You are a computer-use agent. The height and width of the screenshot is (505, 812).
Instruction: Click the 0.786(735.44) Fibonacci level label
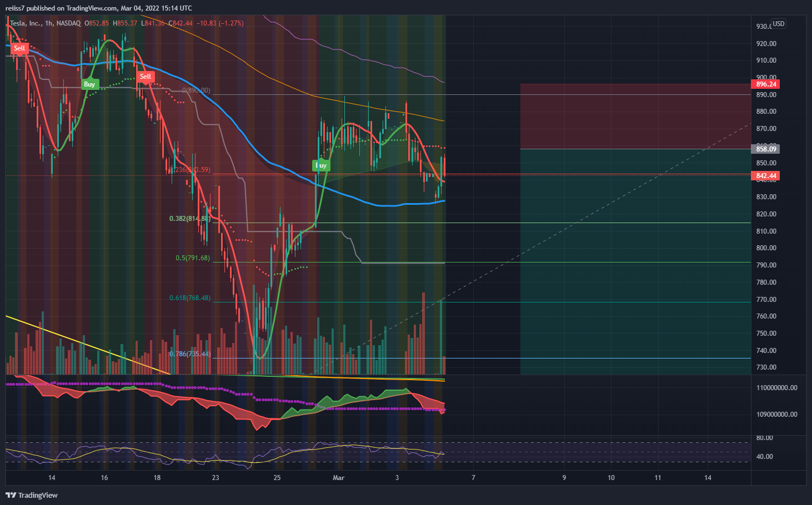pos(190,354)
